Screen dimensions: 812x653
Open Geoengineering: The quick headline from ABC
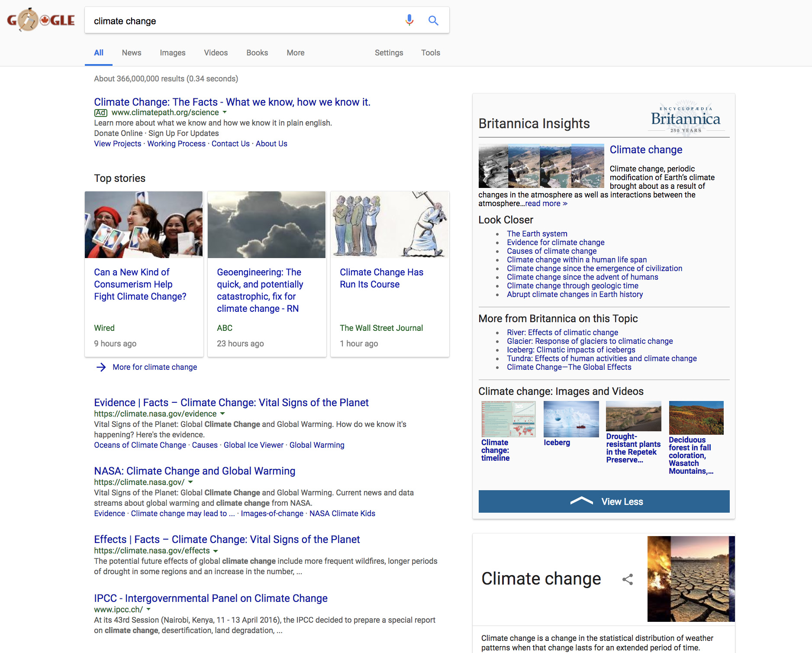(260, 291)
